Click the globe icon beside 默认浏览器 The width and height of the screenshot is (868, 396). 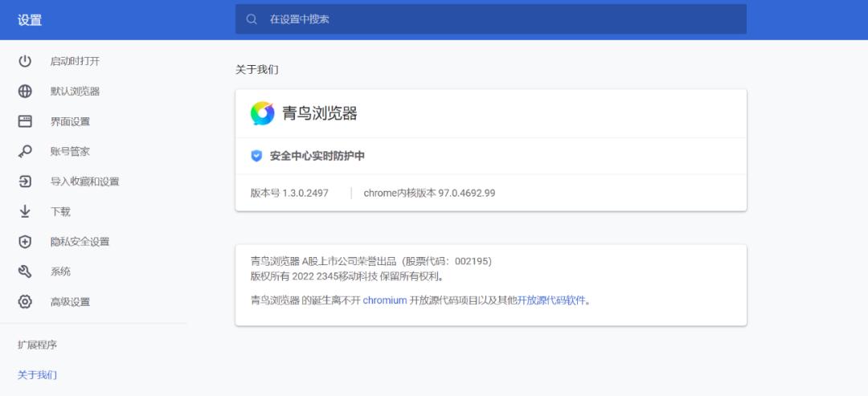click(x=25, y=92)
